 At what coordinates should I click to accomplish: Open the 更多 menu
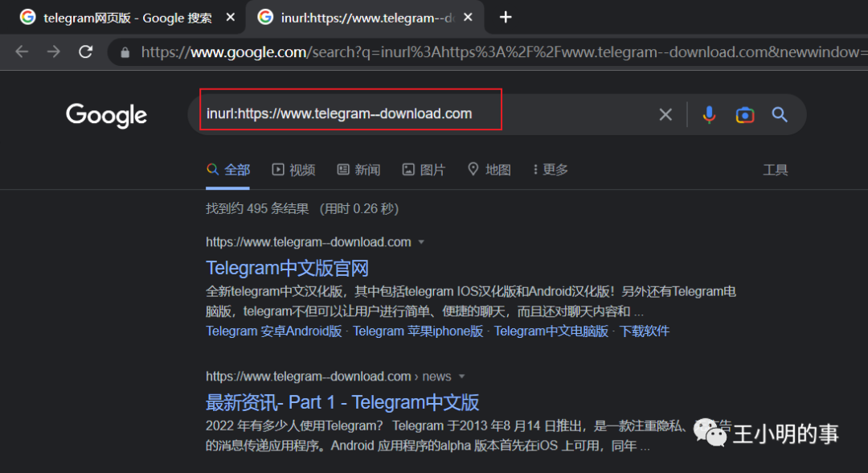[x=551, y=170]
